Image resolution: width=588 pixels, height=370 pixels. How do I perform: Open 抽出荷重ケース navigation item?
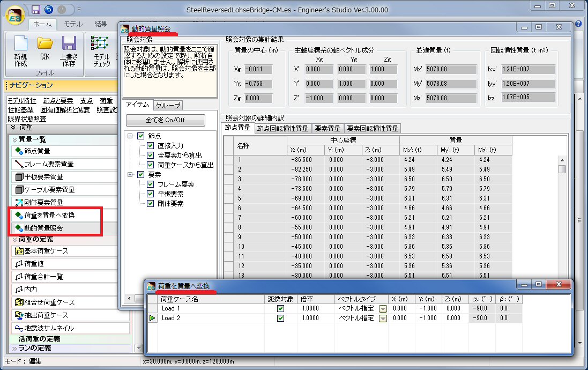(64, 315)
